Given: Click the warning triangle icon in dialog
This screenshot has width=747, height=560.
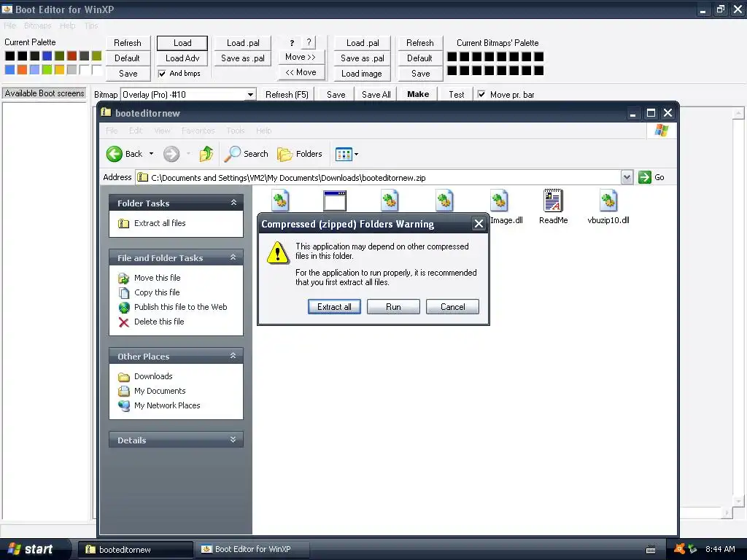Looking at the screenshot, I should tap(277, 252).
